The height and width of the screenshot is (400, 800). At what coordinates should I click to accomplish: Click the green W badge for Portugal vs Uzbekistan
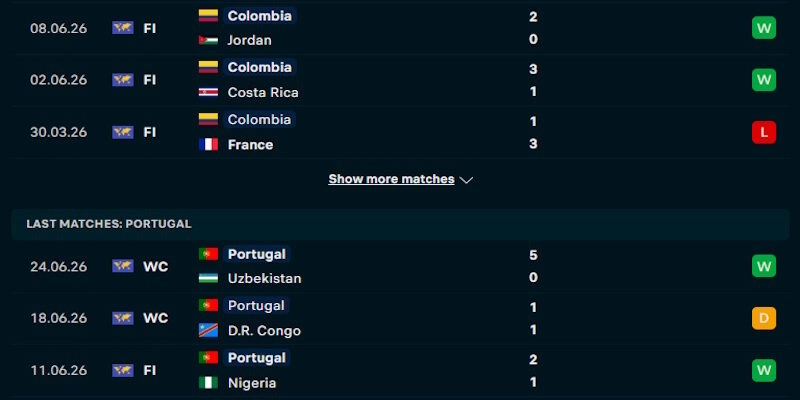point(763,266)
